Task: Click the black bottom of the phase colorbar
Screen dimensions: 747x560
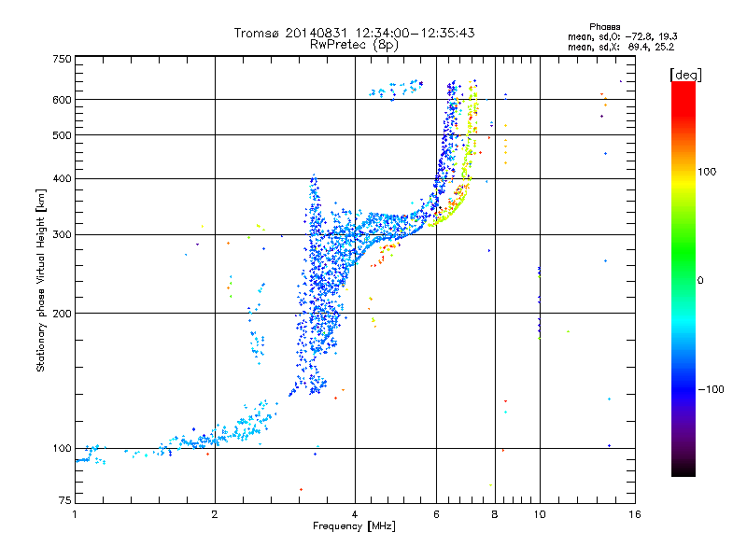Action: 684,469
